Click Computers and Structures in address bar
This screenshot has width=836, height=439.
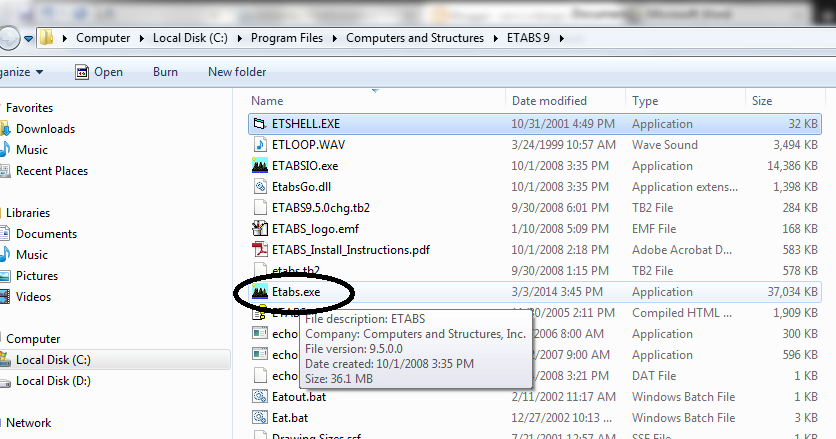(415, 38)
